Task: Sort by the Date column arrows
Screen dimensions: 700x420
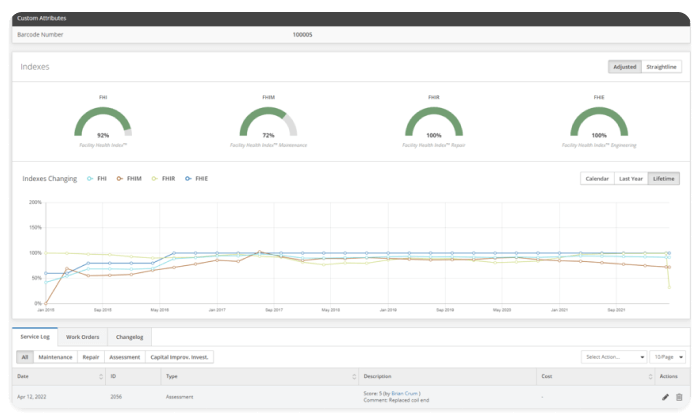Action: point(101,376)
